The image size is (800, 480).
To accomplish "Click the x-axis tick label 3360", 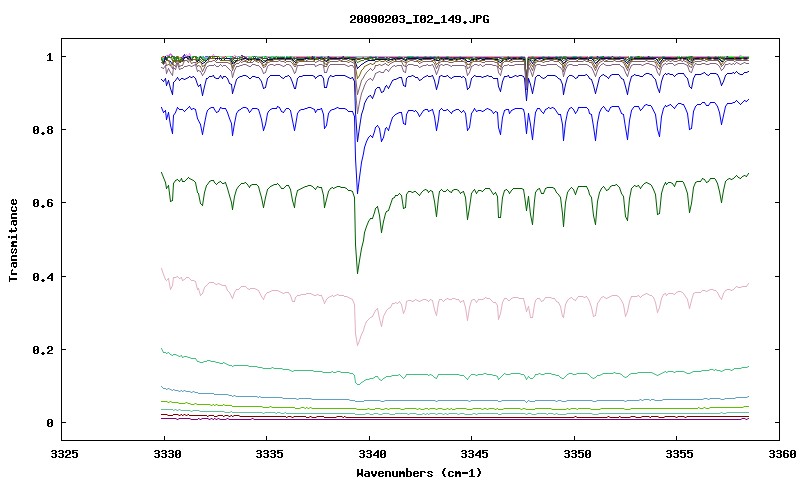I will (x=782, y=453).
